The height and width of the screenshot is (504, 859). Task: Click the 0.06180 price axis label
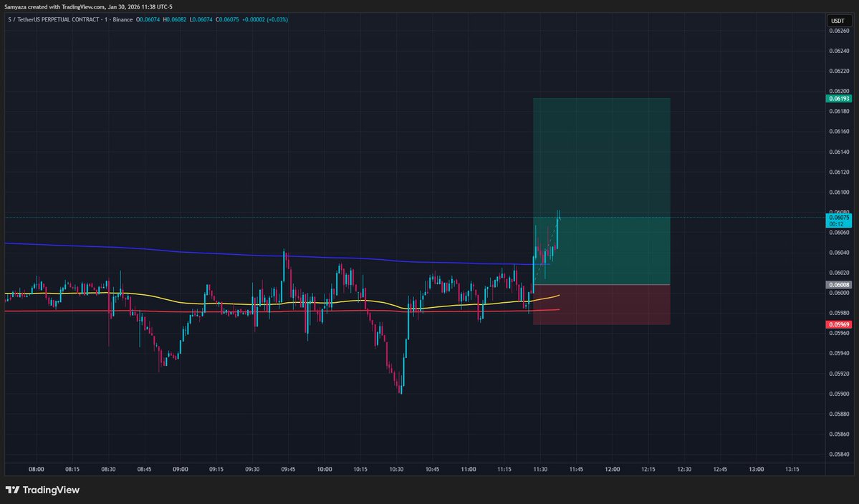tap(839, 111)
